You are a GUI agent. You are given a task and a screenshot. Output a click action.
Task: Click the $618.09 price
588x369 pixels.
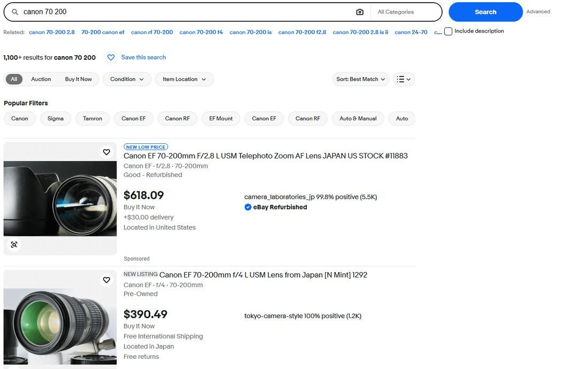click(144, 195)
